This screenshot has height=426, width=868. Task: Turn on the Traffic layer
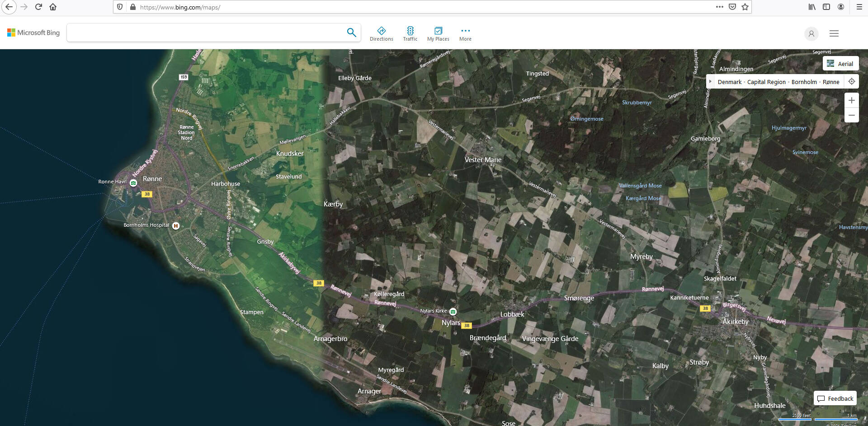tap(410, 34)
